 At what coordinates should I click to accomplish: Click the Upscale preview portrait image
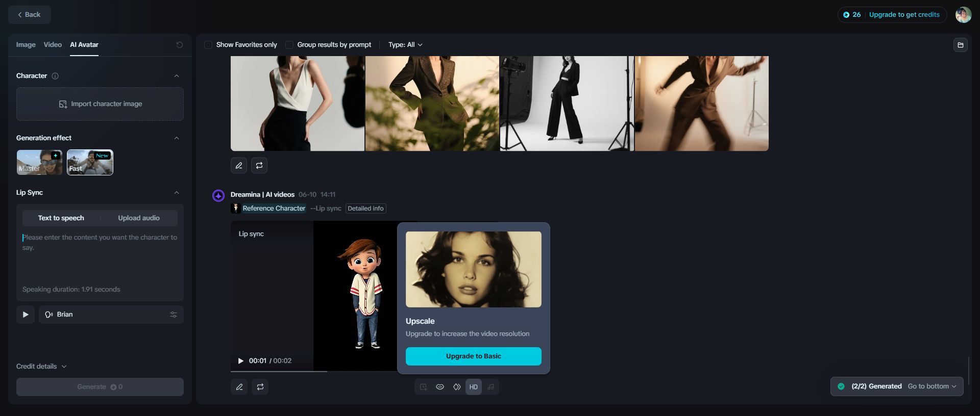474,270
